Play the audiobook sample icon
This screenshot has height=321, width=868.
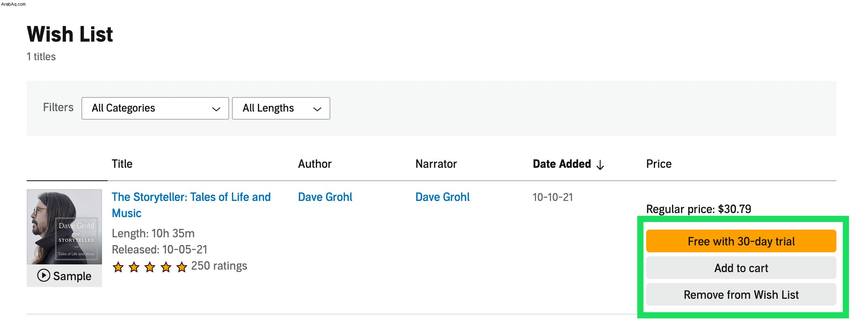click(x=44, y=275)
